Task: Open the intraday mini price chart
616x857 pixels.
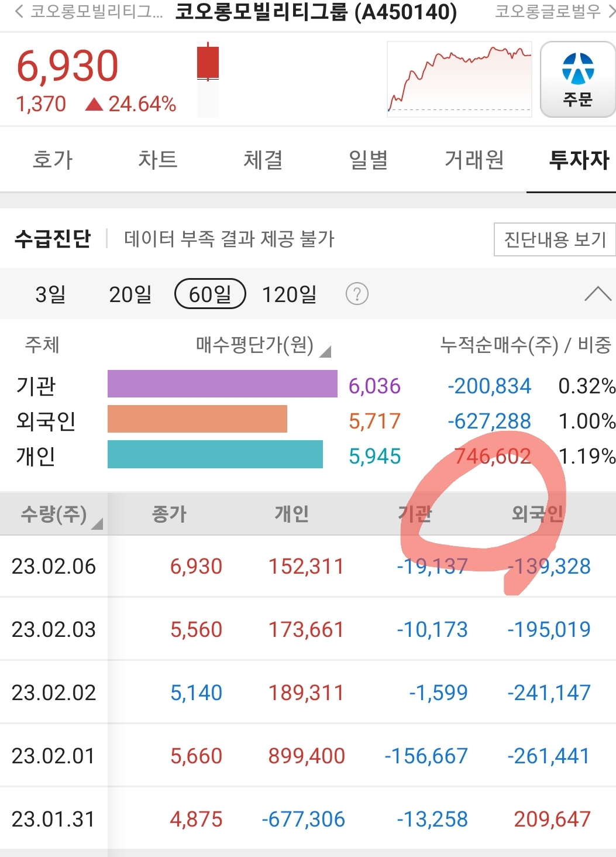Action: 459,79
